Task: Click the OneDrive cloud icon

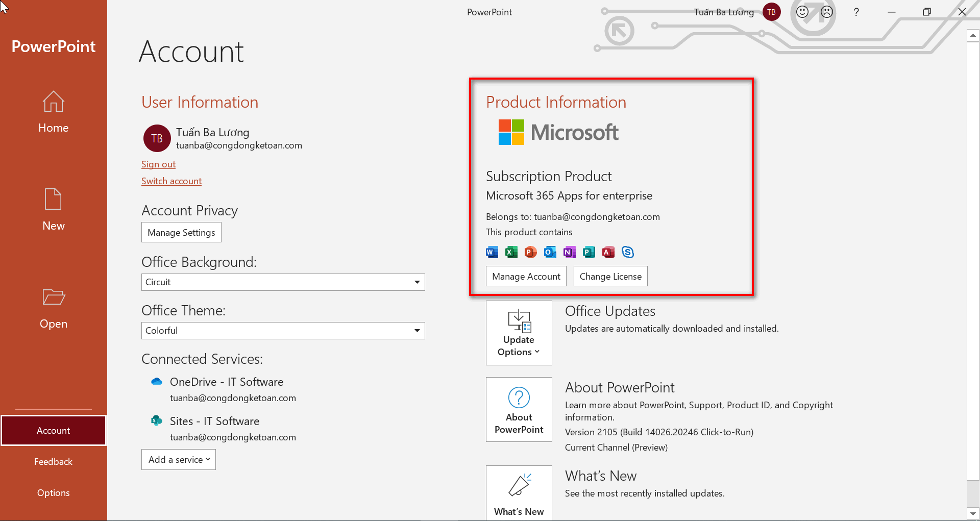Action: (x=157, y=382)
